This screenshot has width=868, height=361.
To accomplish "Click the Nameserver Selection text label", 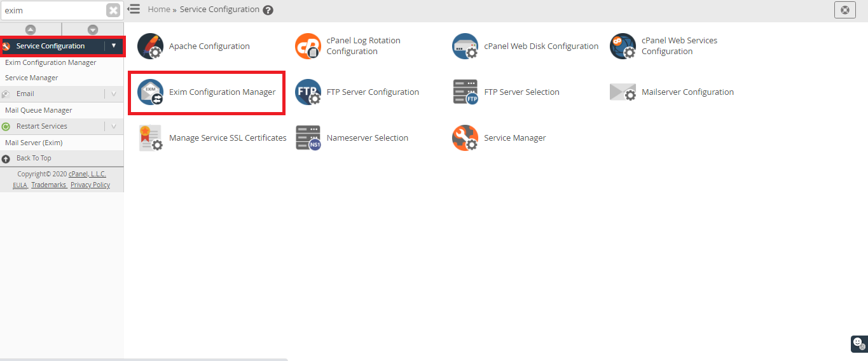I will click(x=367, y=138).
